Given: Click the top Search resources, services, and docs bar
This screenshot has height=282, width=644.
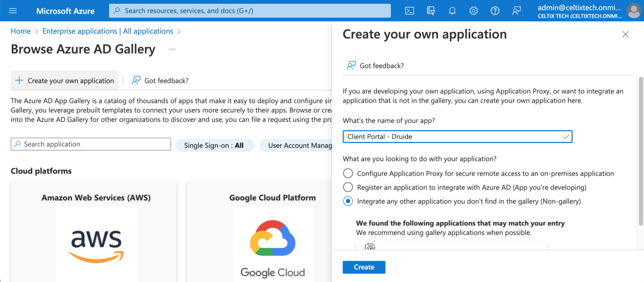Looking at the screenshot, I should [250, 11].
